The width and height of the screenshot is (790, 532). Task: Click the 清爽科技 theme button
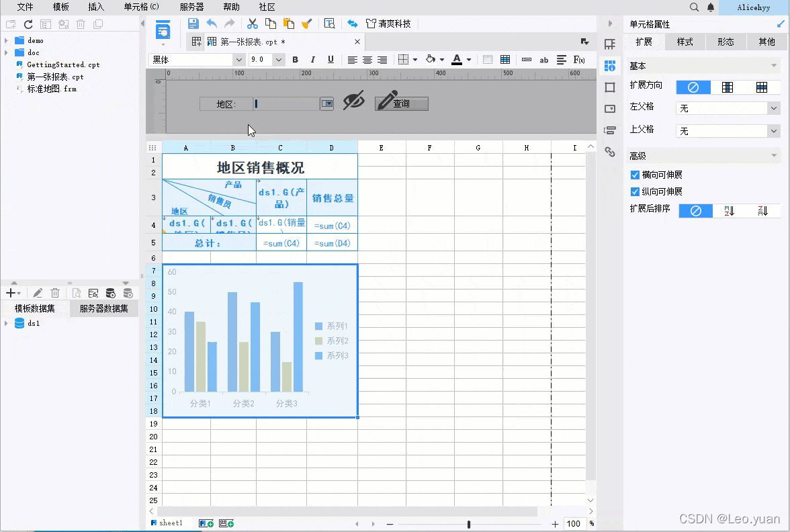tap(388, 23)
